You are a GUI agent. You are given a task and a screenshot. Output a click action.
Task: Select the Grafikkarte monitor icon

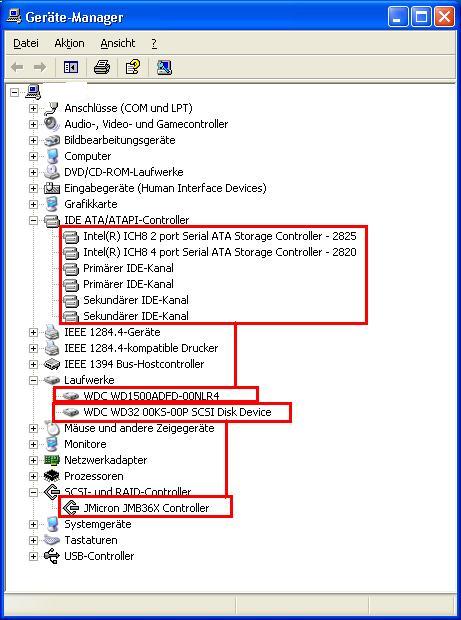(52, 204)
